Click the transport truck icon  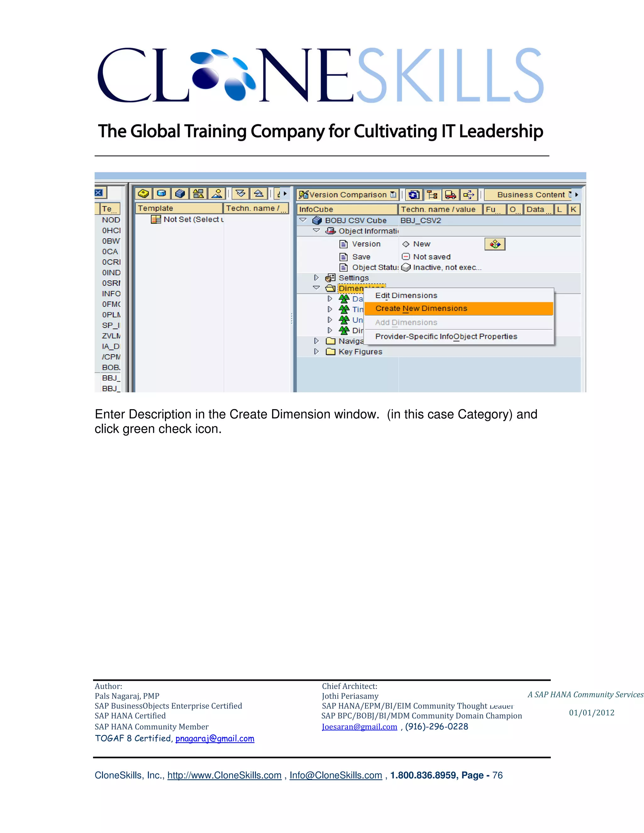click(451, 195)
